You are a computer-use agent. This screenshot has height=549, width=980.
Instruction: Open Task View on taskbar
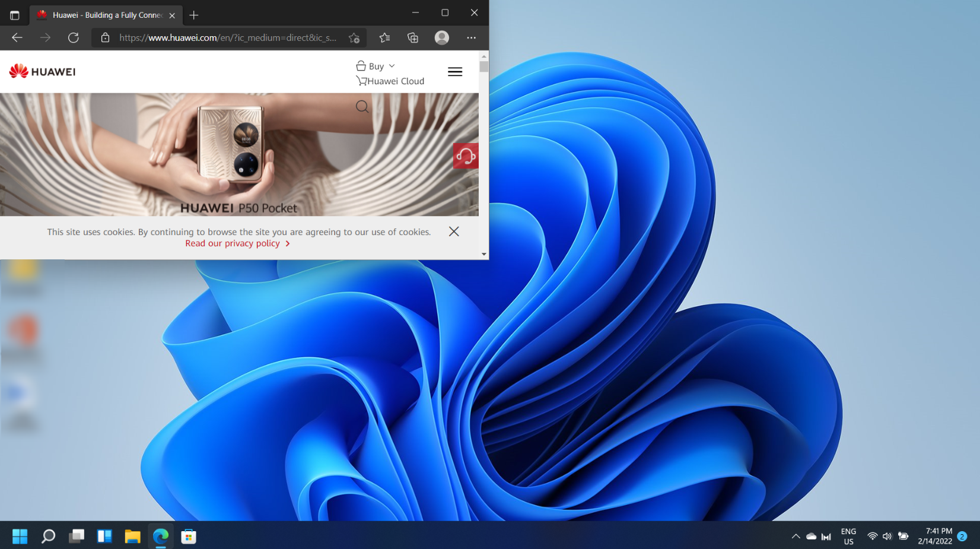click(x=77, y=537)
